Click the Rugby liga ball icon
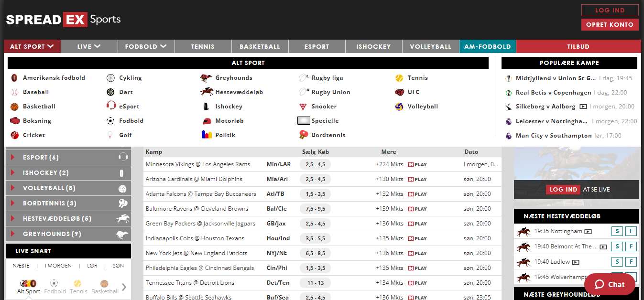The width and height of the screenshot is (644, 300). pos(304,78)
